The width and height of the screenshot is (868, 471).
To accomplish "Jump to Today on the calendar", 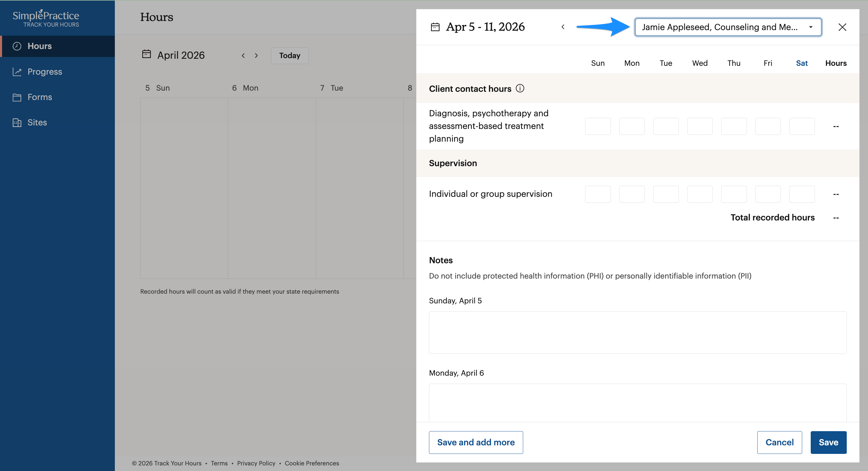I will (x=289, y=55).
